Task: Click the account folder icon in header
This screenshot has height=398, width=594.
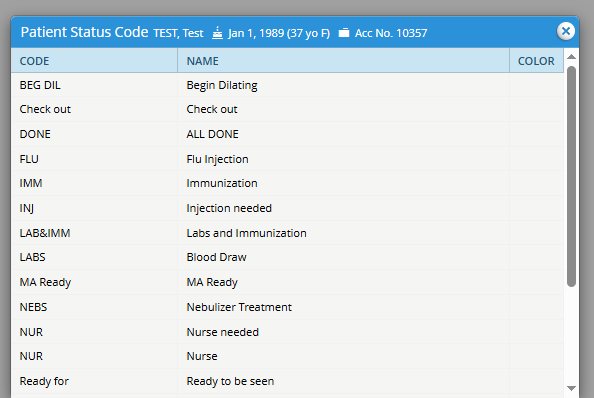Action: [344, 33]
